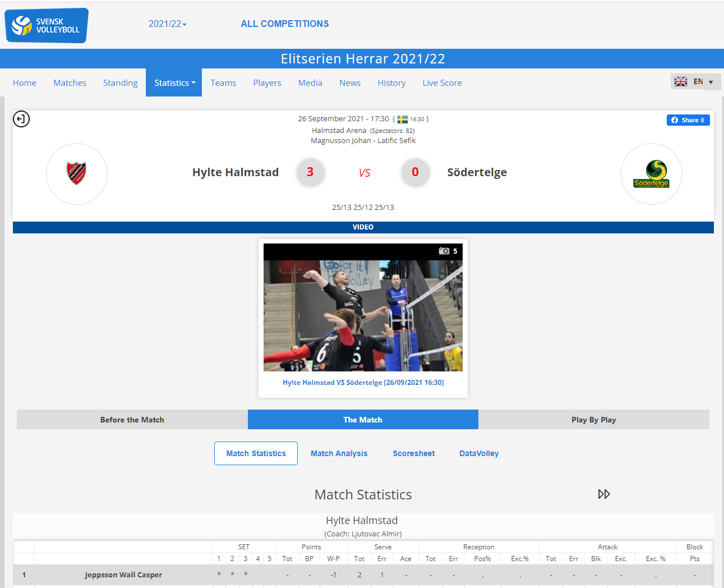This screenshot has width=724, height=588.
Task: Open Match Analysis sub-tab
Action: pyautogui.click(x=339, y=453)
